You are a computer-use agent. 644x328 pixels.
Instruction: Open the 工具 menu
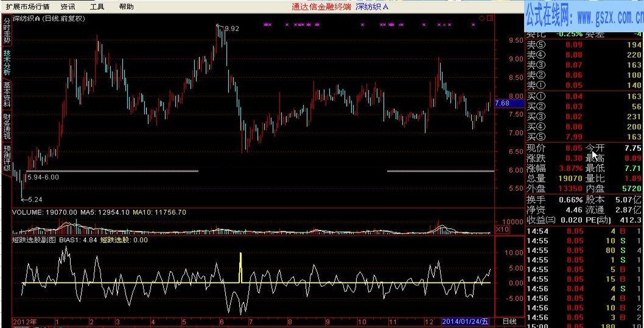coord(97,7)
